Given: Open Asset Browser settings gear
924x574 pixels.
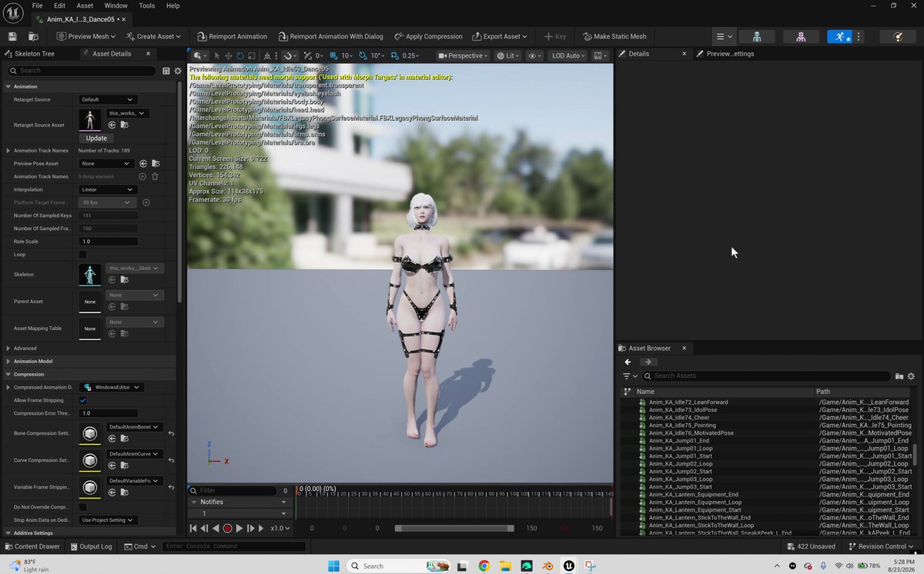Looking at the screenshot, I should [x=912, y=376].
